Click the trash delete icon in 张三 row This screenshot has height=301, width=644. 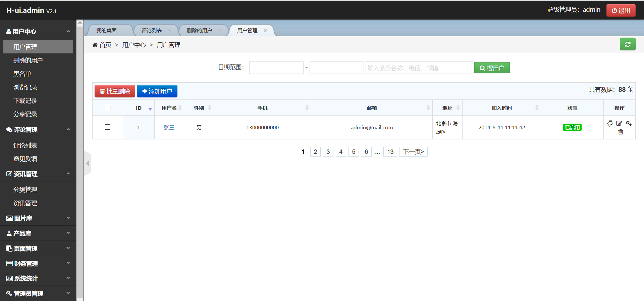621,132
